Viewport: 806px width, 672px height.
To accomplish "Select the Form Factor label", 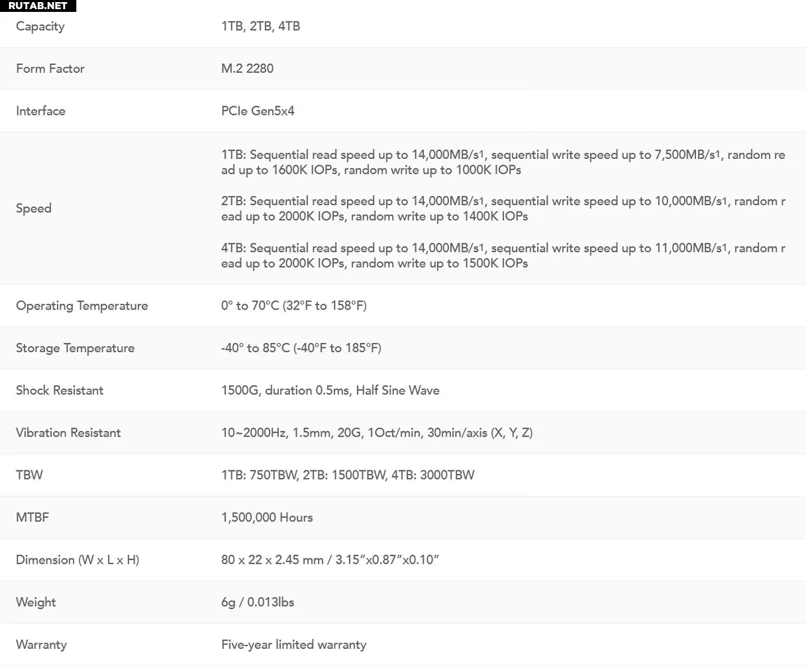I will pyautogui.click(x=50, y=69).
